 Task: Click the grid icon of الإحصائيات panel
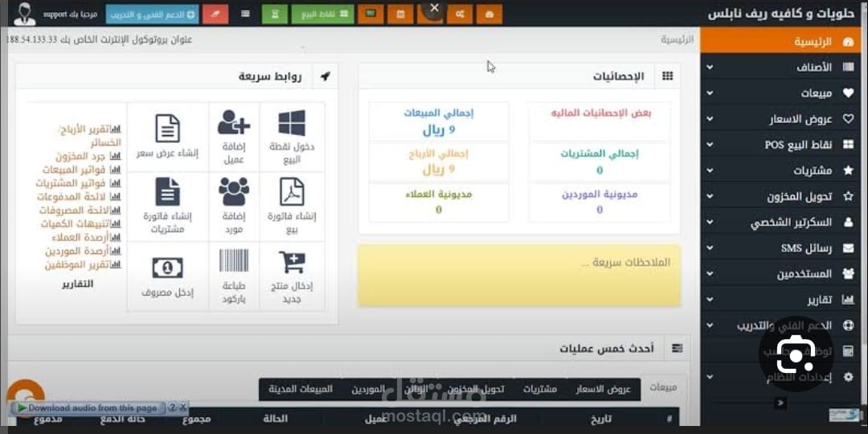668,76
